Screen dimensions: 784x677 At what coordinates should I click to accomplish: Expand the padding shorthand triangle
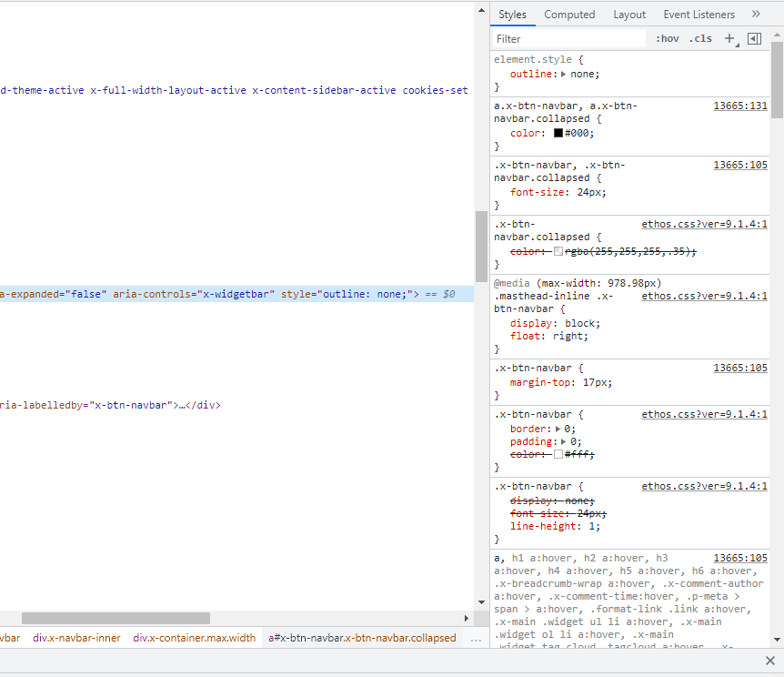(564, 442)
